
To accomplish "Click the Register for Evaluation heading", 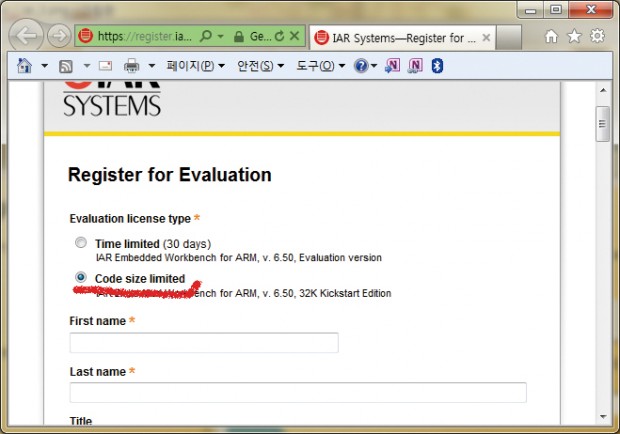I will pyautogui.click(x=170, y=175).
